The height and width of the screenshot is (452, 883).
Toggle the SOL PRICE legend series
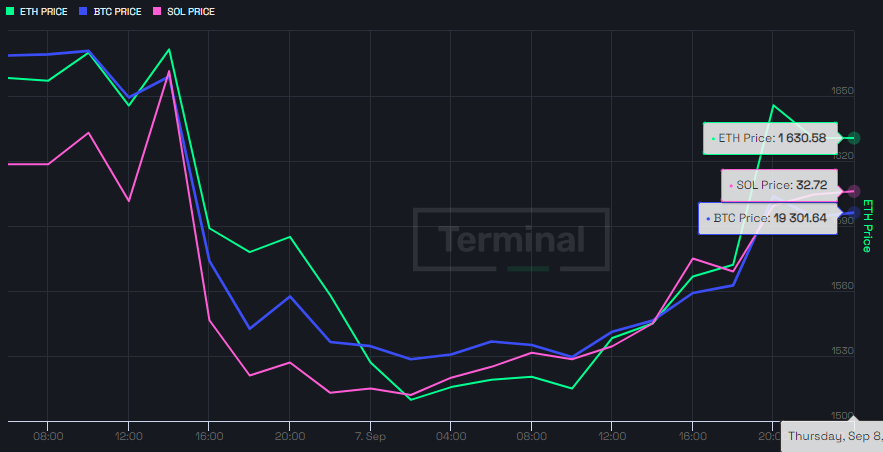(x=184, y=11)
